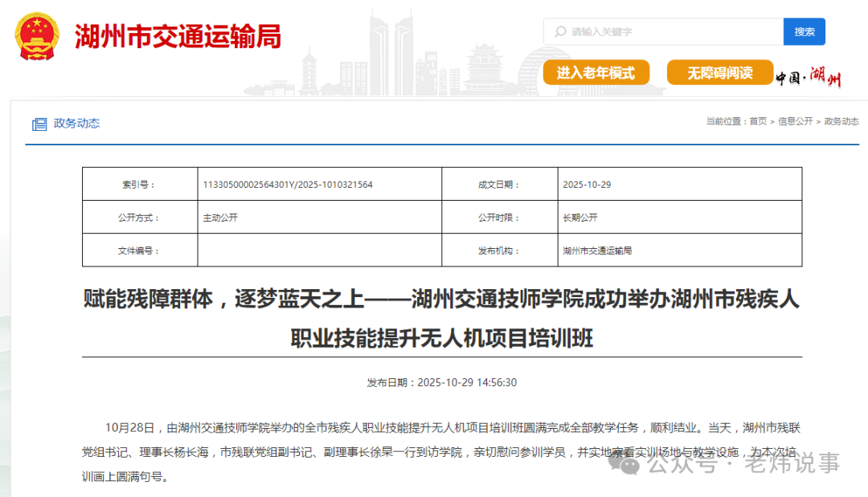Screen dimensions: 868x497
Task: Click the paragraph beginning 10月28日
Action: point(441,452)
